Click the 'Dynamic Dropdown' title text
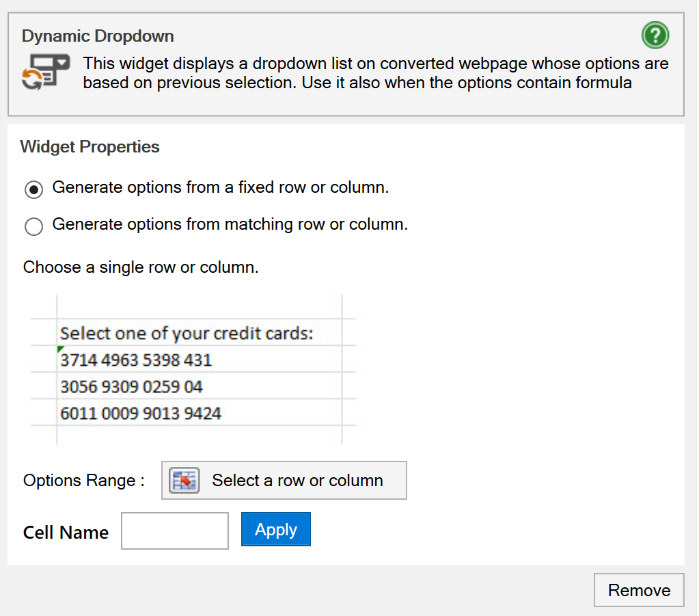 pos(98,36)
